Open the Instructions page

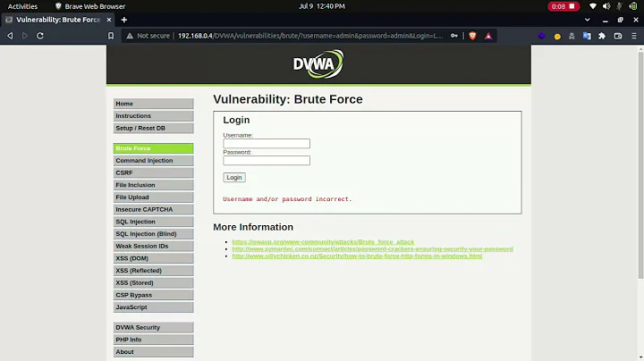[x=153, y=116]
